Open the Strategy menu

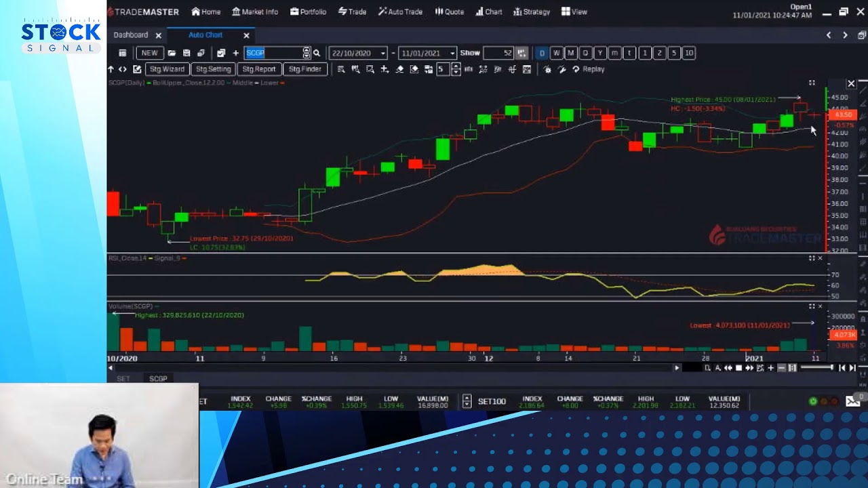[x=532, y=12]
